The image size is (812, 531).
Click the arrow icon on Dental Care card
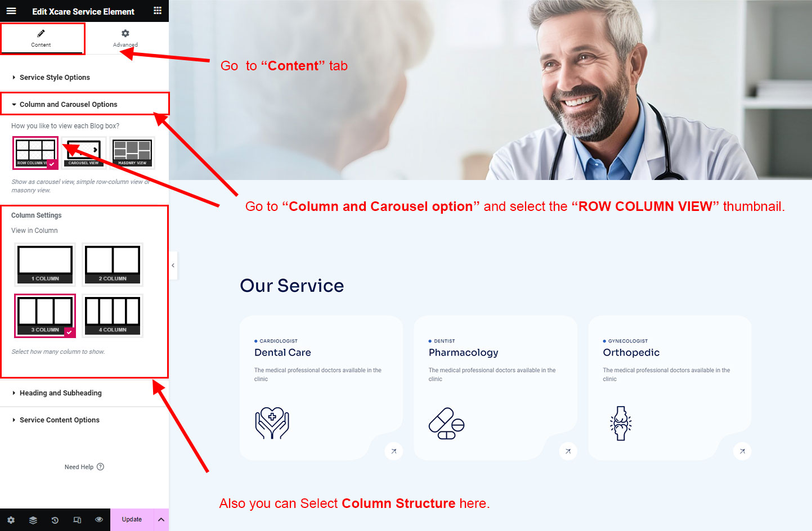[394, 451]
